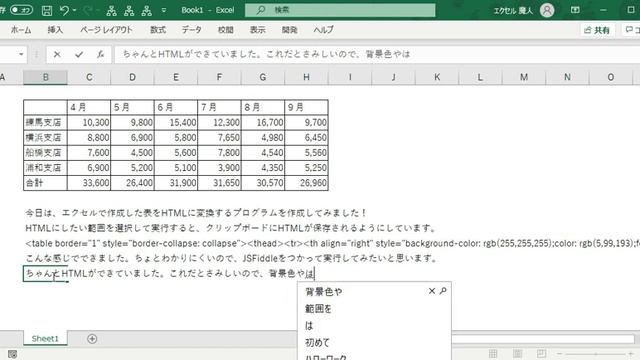
Task: Switch to Sheet1 tab
Action: pyautogui.click(x=45, y=338)
